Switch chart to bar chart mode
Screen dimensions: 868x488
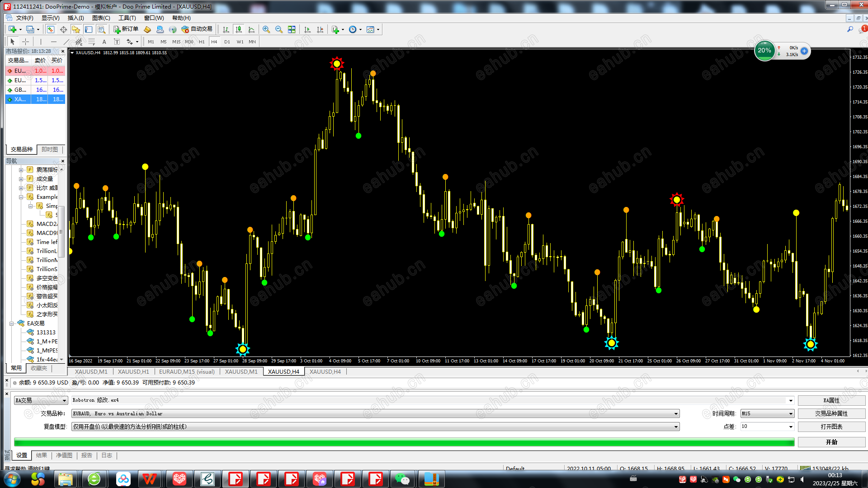click(226, 29)
